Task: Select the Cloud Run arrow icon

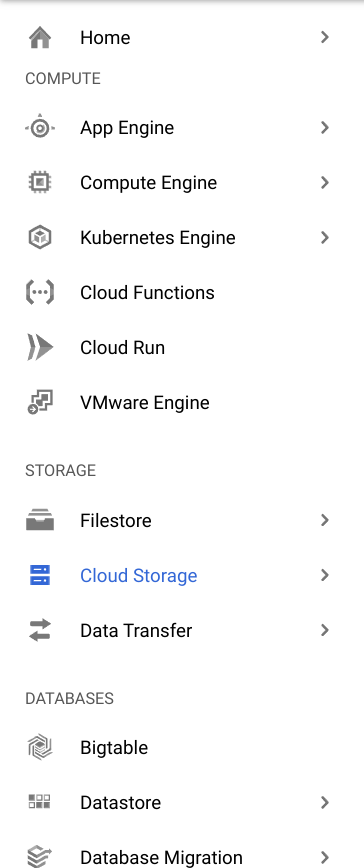Action: pyautogui.click(x=40, y=348)
